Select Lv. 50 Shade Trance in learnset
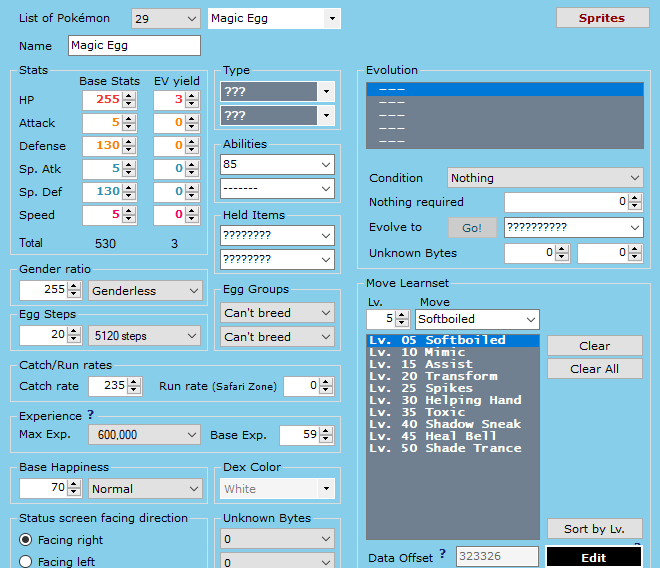Image resolution: width=660 pixels, height=568 pixels. click(452, 448)
